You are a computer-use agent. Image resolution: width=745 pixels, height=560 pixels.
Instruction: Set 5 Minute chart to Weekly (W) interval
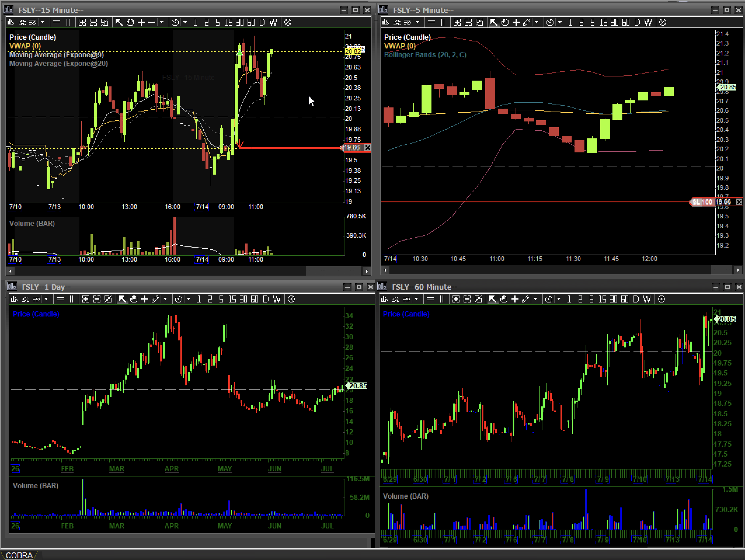pos(648,22)
